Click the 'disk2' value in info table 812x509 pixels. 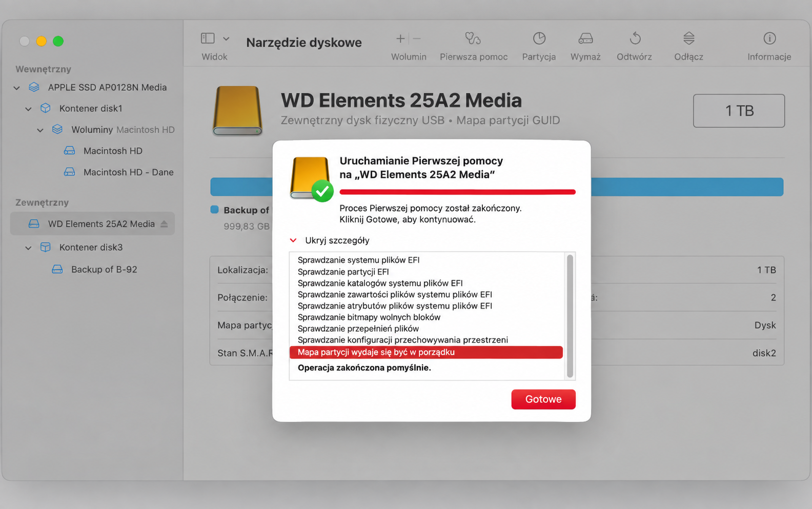pos(764,353)
